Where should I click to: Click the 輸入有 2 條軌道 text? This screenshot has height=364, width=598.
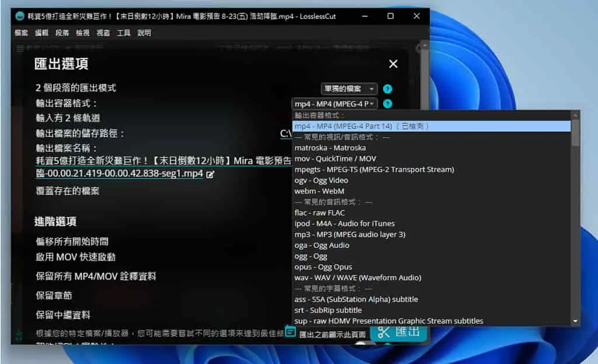tap(68, 118)
